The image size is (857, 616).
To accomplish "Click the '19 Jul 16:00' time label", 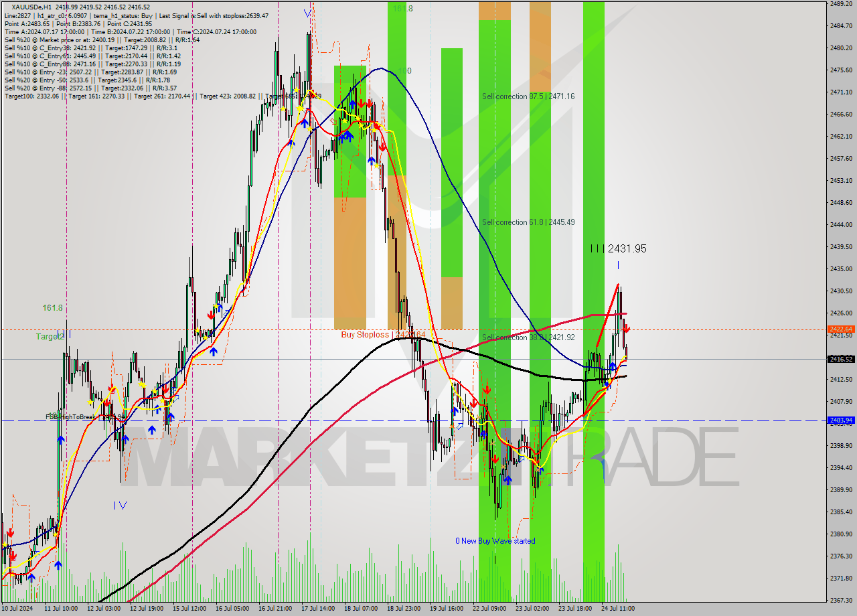I will coord(447,609).
